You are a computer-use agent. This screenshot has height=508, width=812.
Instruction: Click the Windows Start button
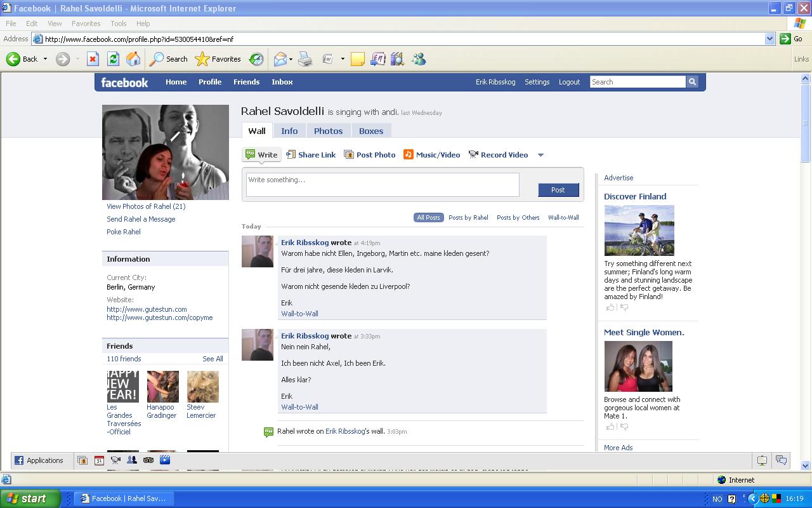(x=30, y=498)
